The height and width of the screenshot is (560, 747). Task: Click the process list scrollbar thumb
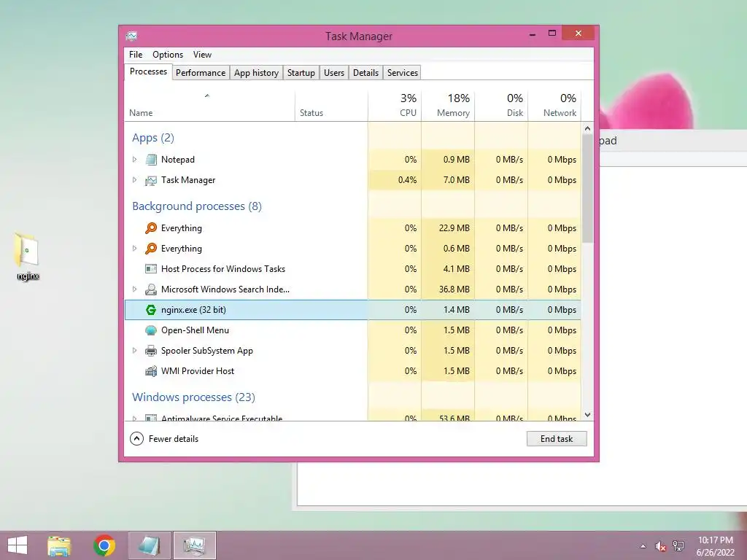pyautogui.click(x=587, y=189)
